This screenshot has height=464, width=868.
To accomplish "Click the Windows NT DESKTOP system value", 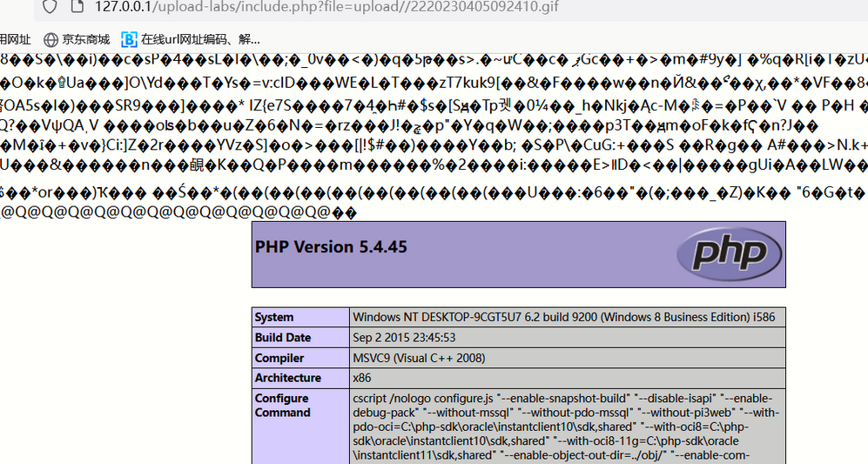I will tap(563, 318).
